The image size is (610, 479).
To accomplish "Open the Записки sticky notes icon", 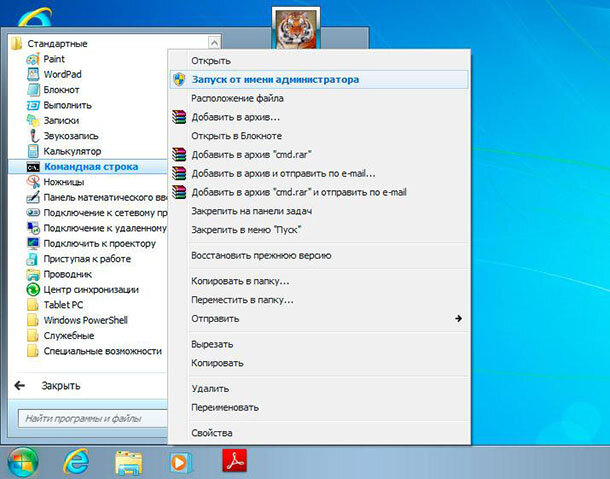I will tap(33, 121).
